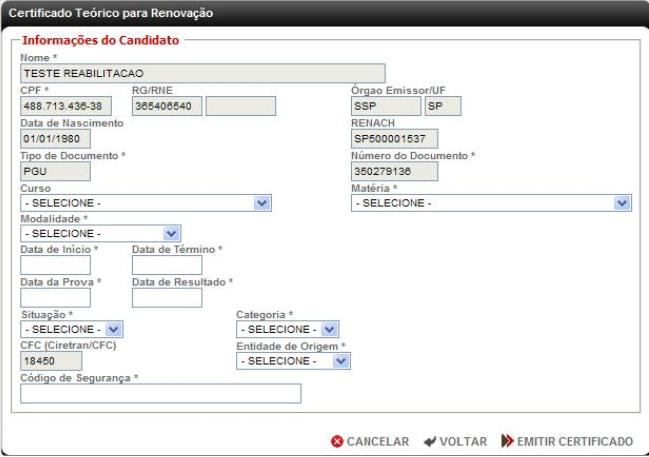Click the CFC field showing 18450
Viewport: 649px width, 457px height.
[51, 361]
